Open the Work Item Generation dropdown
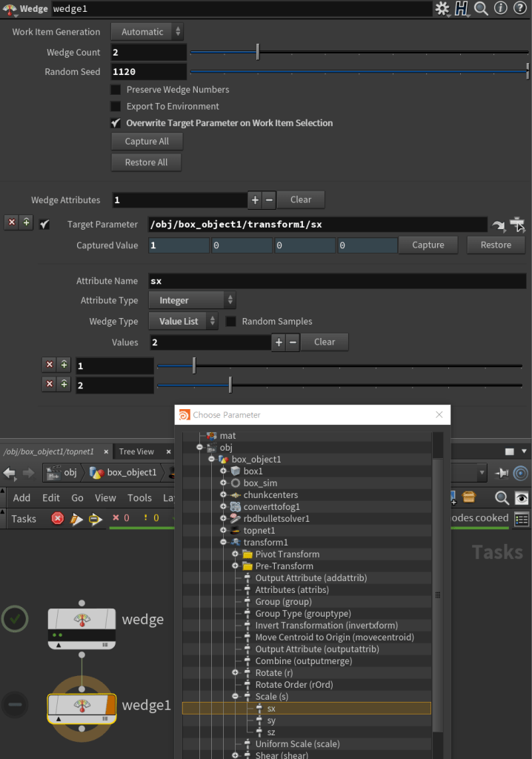 [147, 32]
